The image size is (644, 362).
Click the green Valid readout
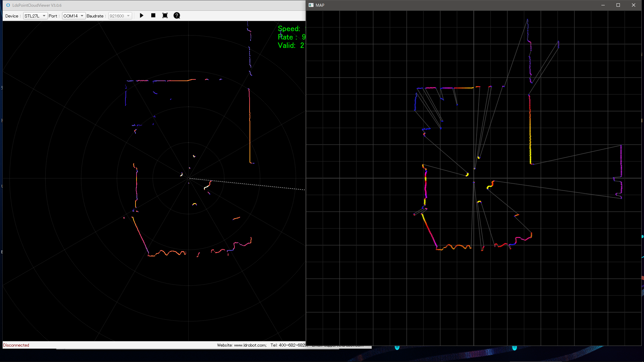[x=287, y=46]
